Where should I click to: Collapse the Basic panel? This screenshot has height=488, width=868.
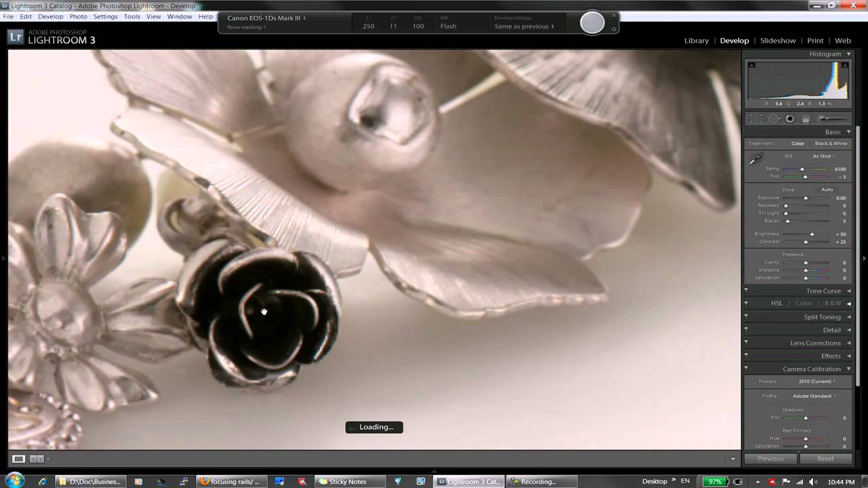pos(848,132)
